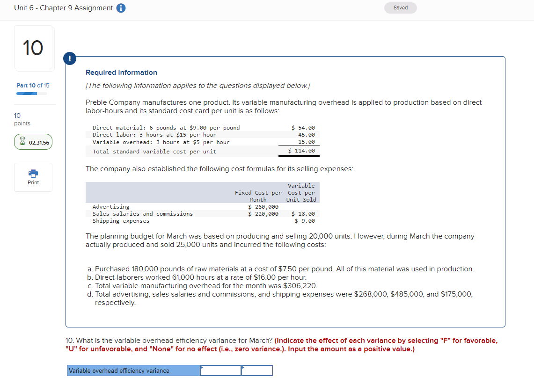This screenshot has width=534, height=392.
Task: Click the $ 9.00 variable cost cell
Action: (305, 221)
